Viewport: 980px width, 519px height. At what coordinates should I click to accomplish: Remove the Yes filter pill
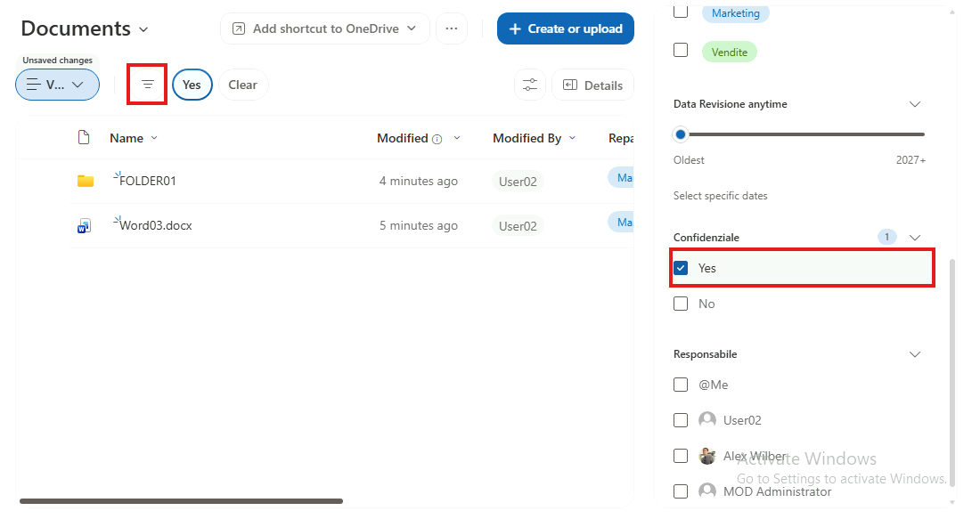192,85
